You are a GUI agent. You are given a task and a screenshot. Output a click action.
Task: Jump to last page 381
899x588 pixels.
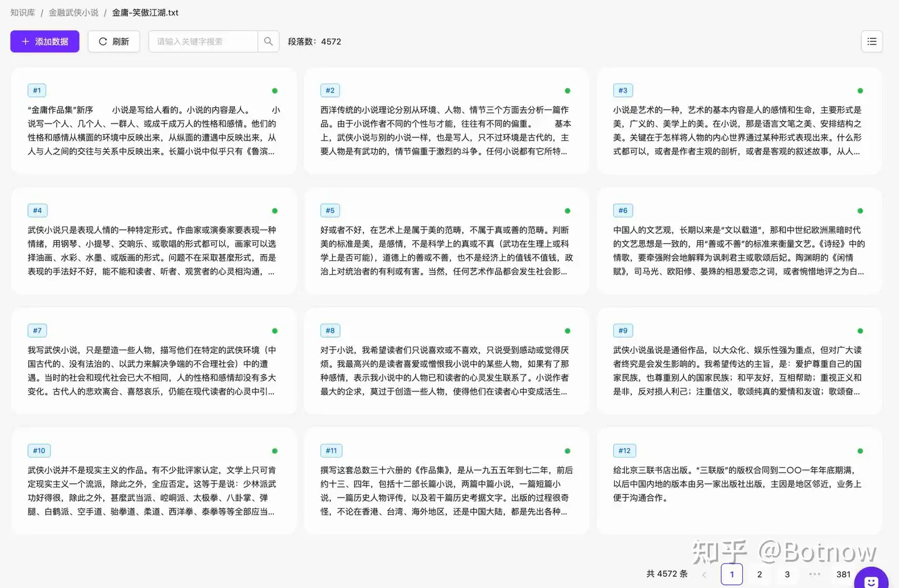point(843,574)
